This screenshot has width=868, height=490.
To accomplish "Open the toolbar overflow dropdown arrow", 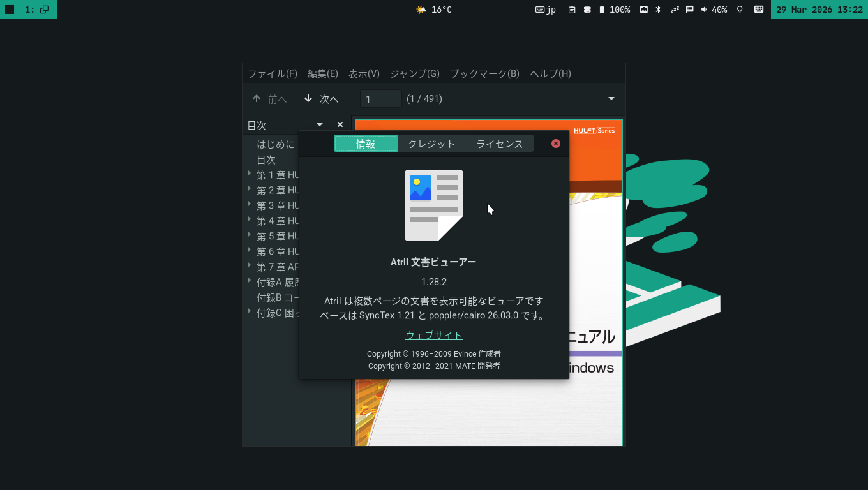I will pos(611,99).
